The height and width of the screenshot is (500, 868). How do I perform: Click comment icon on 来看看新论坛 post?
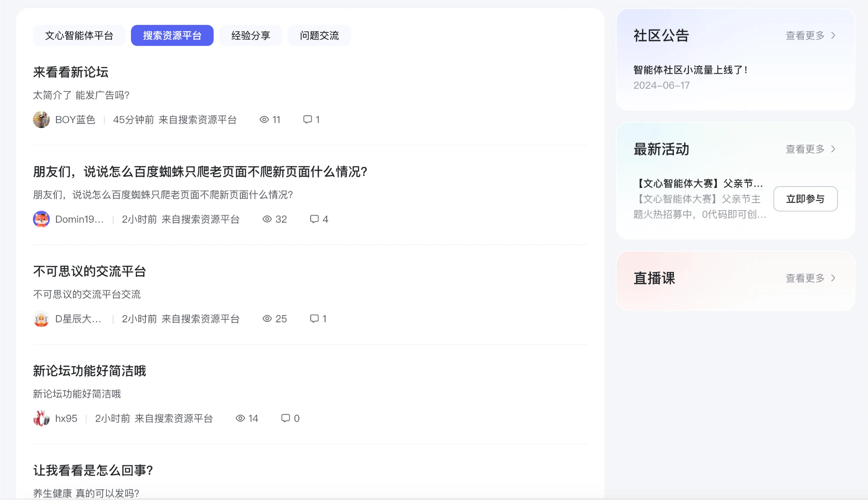[x=307, y=120]
